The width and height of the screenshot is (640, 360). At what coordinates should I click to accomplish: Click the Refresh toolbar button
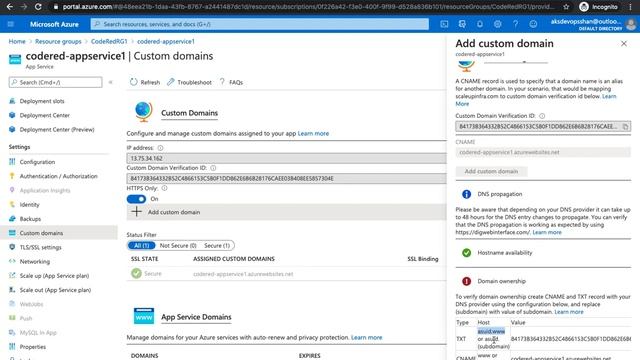pos(145,82)
